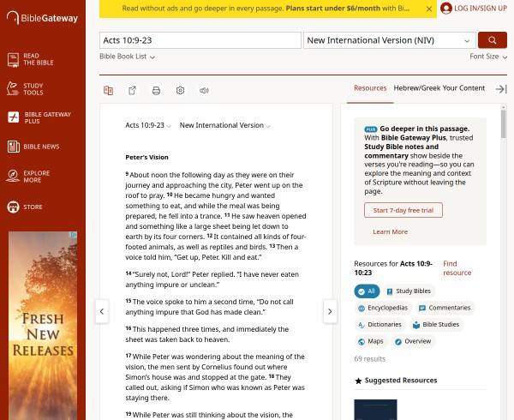The image size is (514, 420).
Task: Go to next passage arrow
Action: click(330, 311)
